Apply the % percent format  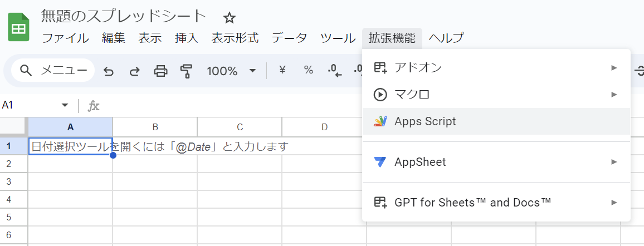click(309, 71)
